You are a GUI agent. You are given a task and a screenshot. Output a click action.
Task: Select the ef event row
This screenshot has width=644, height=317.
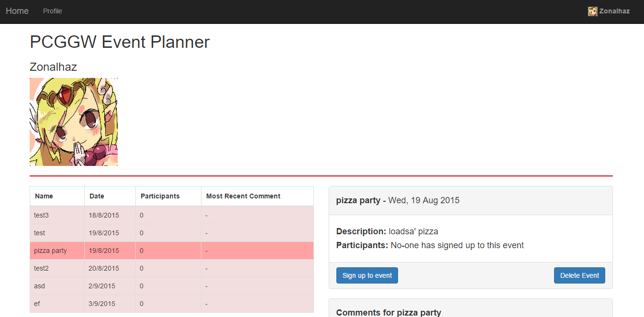[172, 304]
